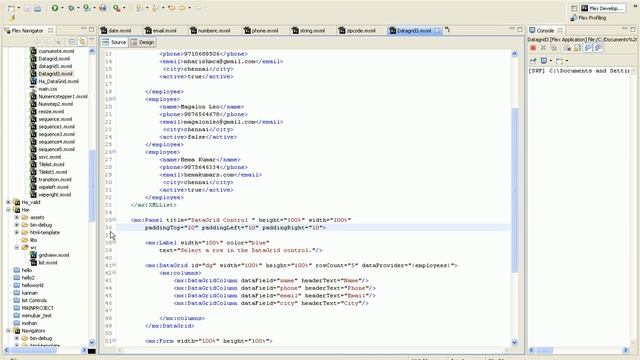Click the Back navigation arrow icon
The height and width of the screenshot is (360, 640).
pyautogui.click(x=182, y=8)
